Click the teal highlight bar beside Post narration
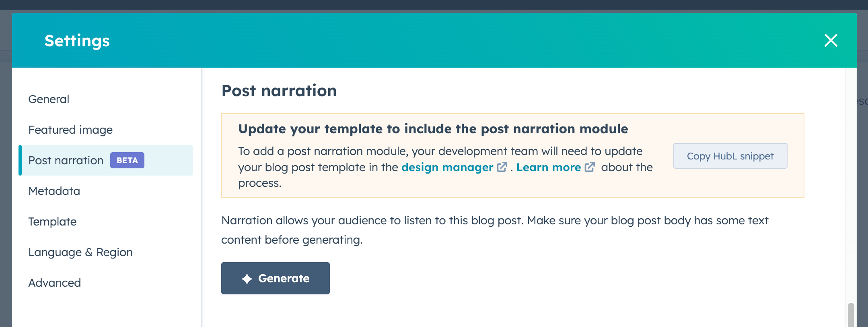868x327 pixels. click(x=21, y=160)
